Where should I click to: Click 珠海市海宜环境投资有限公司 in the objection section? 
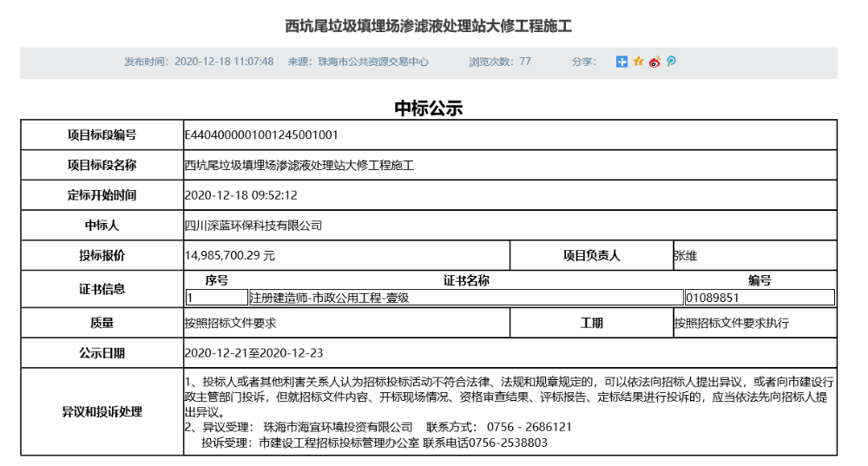[x=339, y=427]
